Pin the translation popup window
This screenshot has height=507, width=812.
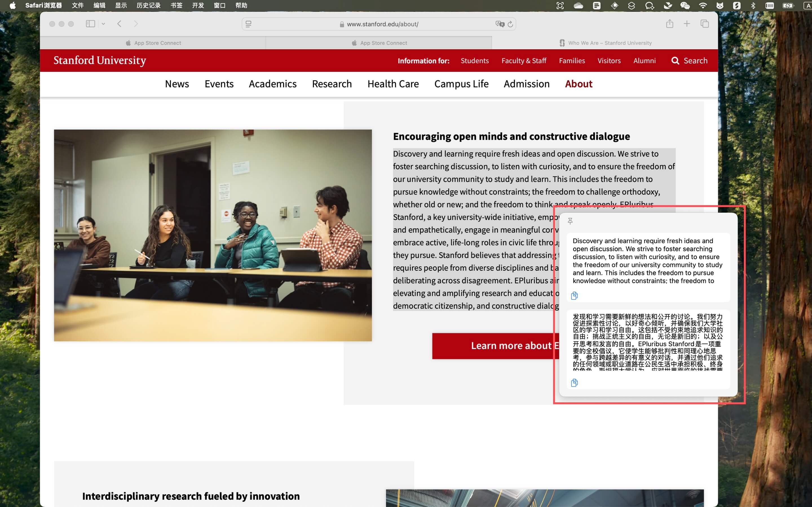pyautogui.click(x=570, y=221)
